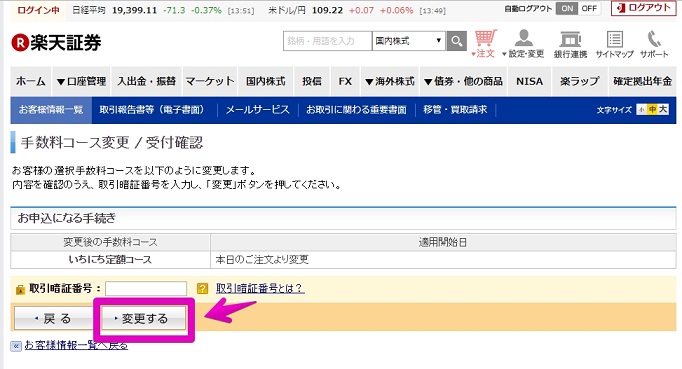Click the 戻る button
This screenshot has height=369, width=682.
(x=53, y=319)
